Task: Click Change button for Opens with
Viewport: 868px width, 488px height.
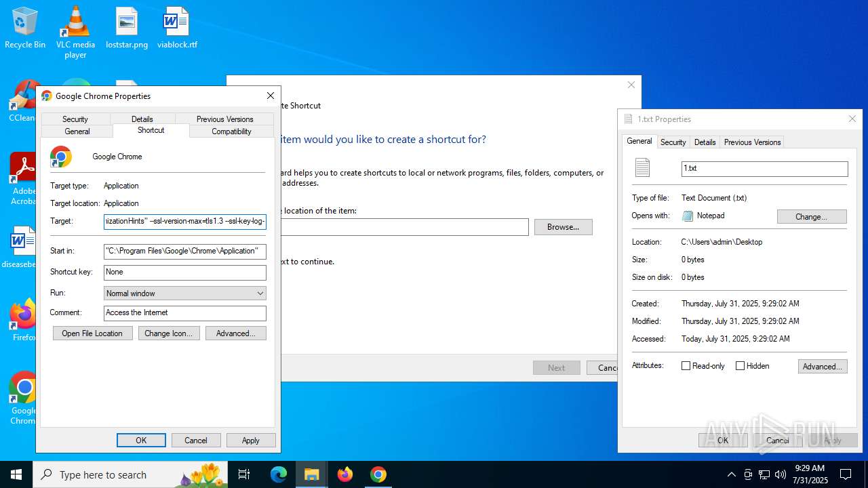Action: (812, 217)
